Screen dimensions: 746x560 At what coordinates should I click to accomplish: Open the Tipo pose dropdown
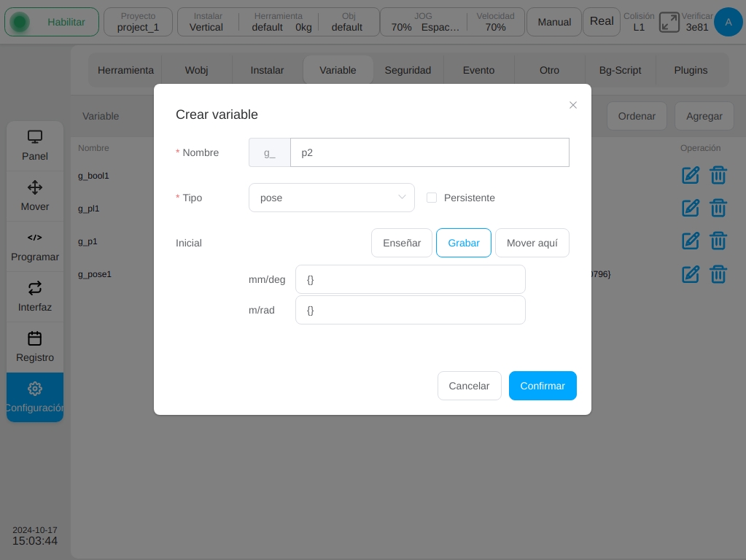tap(332, 198)
